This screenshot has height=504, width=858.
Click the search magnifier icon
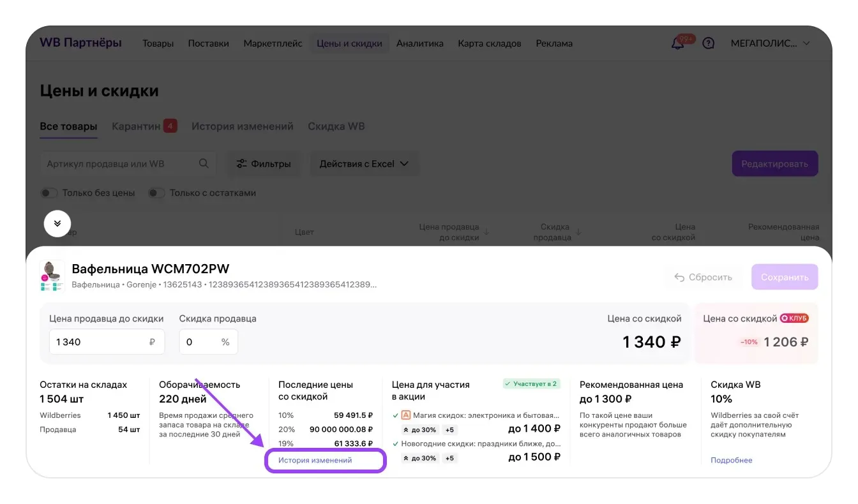pyautogui.click(x=204, y=163)
